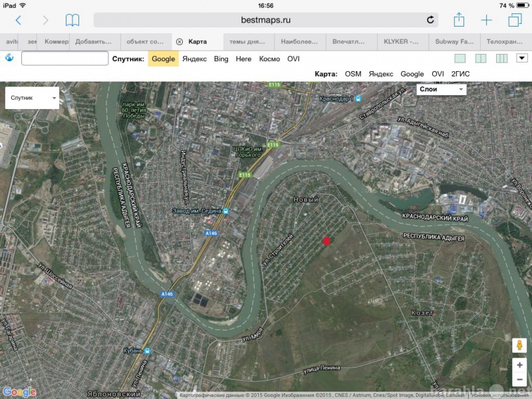Click the ул. Адыгейская наб. label
The image size is (532, 399).
(423, 127)
